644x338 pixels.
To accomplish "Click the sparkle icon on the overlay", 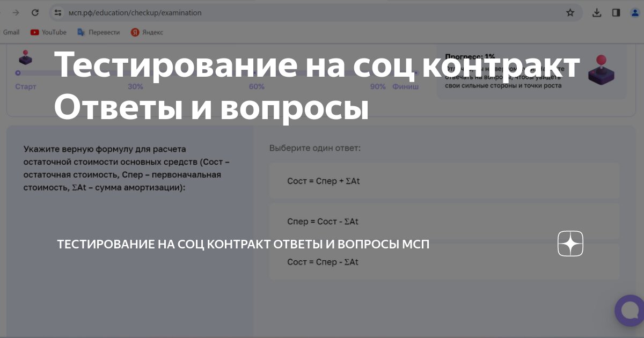I will [x=570, y=244].
